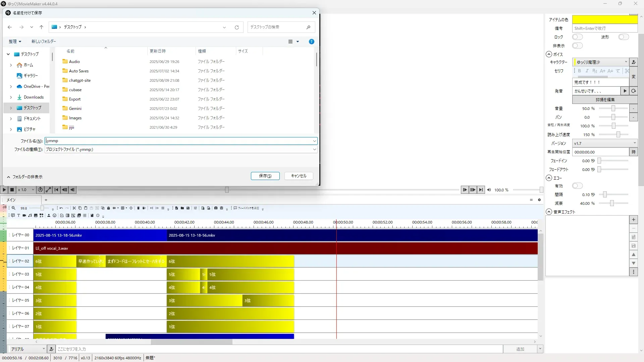Toggle the 波形 waveform switch
Image resolution: width=644 pixels, height=362 pixels.
pyautogui.click(x=623, y=37)
